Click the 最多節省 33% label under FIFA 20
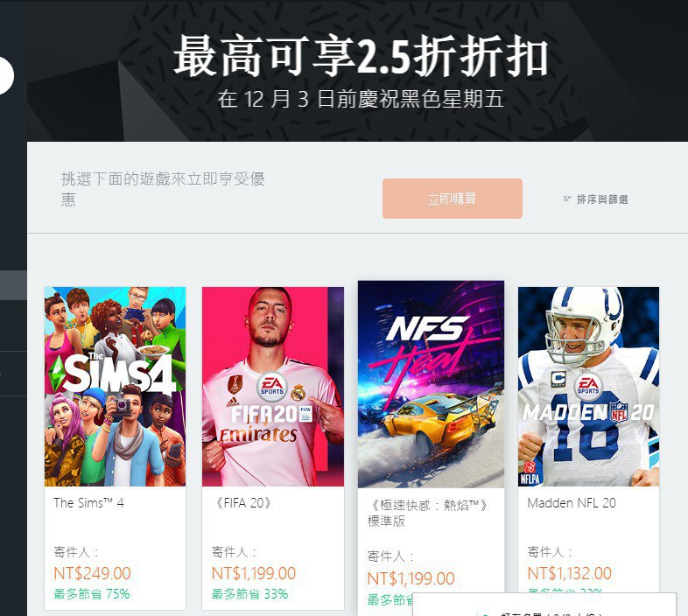Screen dimensions: 688x616 (249, 594)
